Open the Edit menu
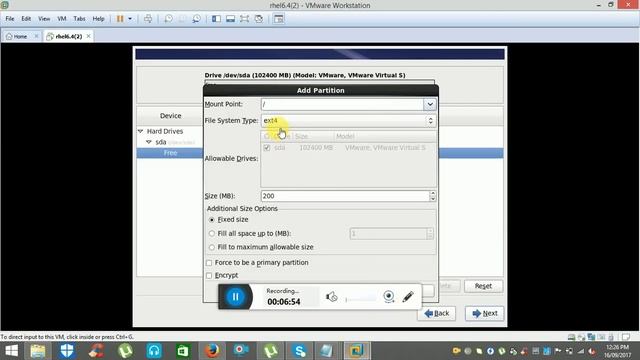This screenshot has height=360, width=640. point(26,19)
